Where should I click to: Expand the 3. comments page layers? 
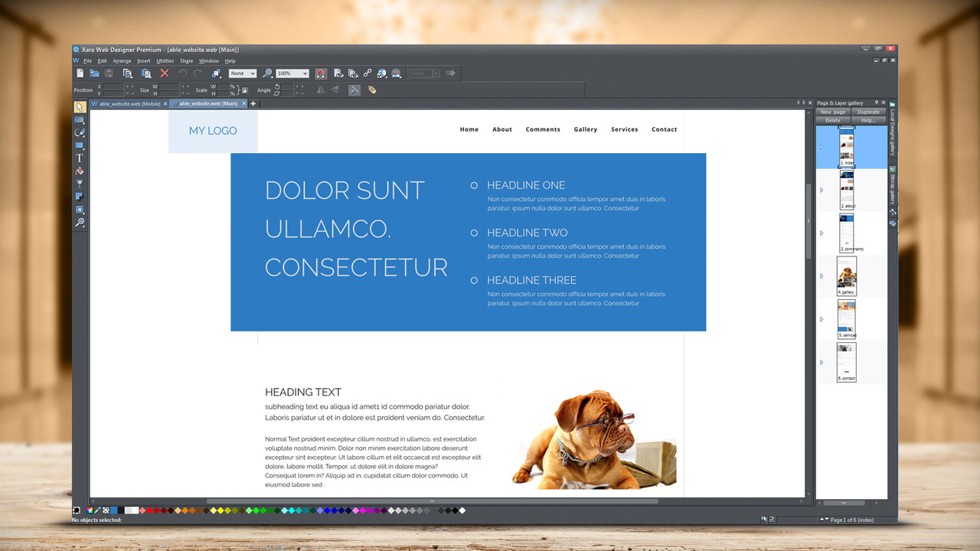(x=822, y=233)
